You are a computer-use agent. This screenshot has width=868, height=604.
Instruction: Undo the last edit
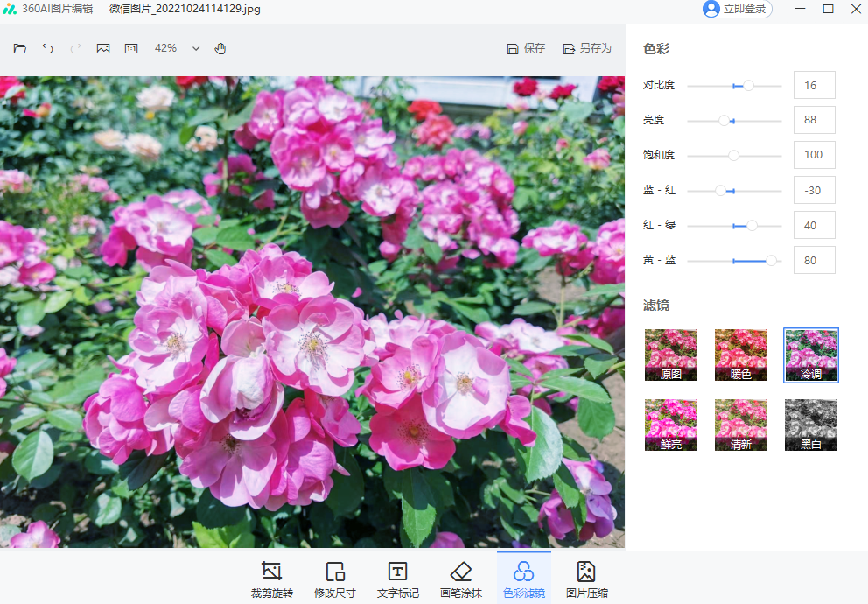[x=48, y=48]
